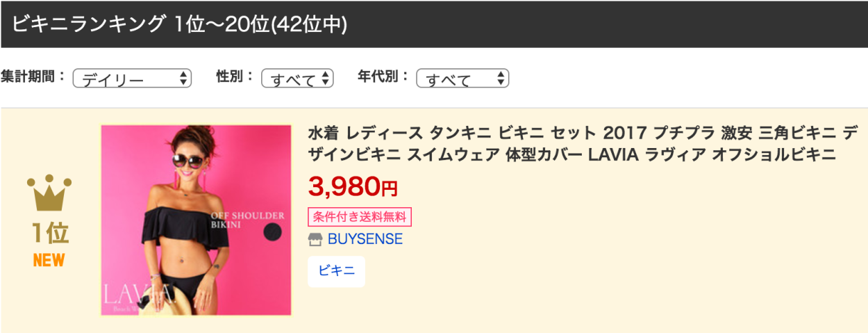Click the ビキニランキング header title

(x=179, y=24)
